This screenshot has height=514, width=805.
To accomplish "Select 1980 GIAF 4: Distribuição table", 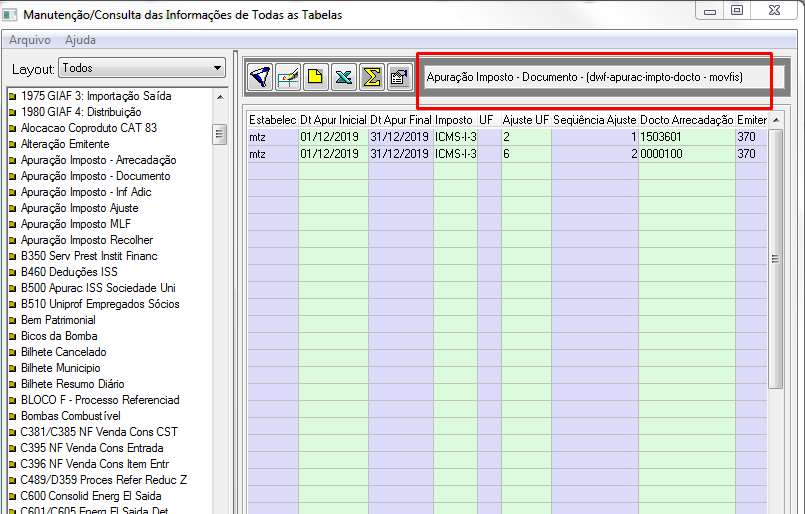I will pos(81,112).
